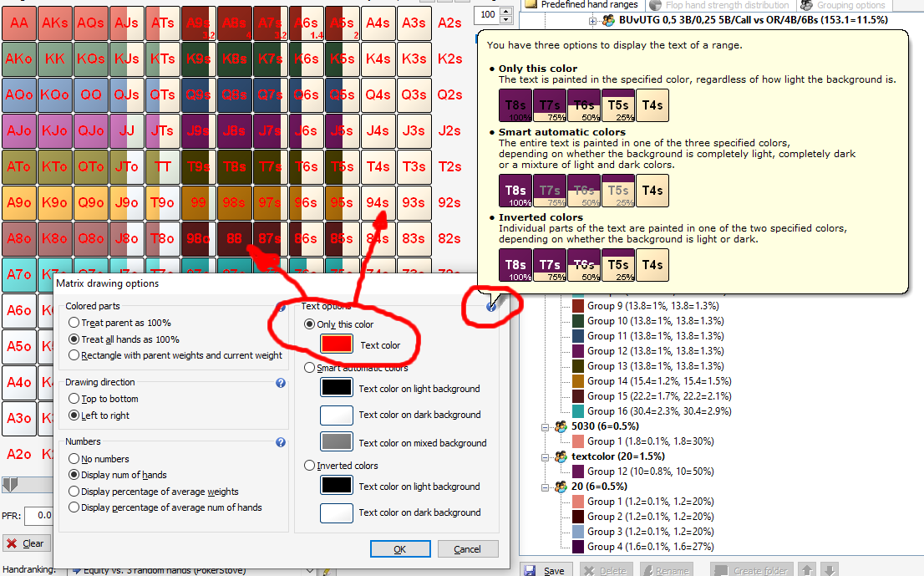
Task: Set drawing direction to Top to bottom
Action: 104,399
